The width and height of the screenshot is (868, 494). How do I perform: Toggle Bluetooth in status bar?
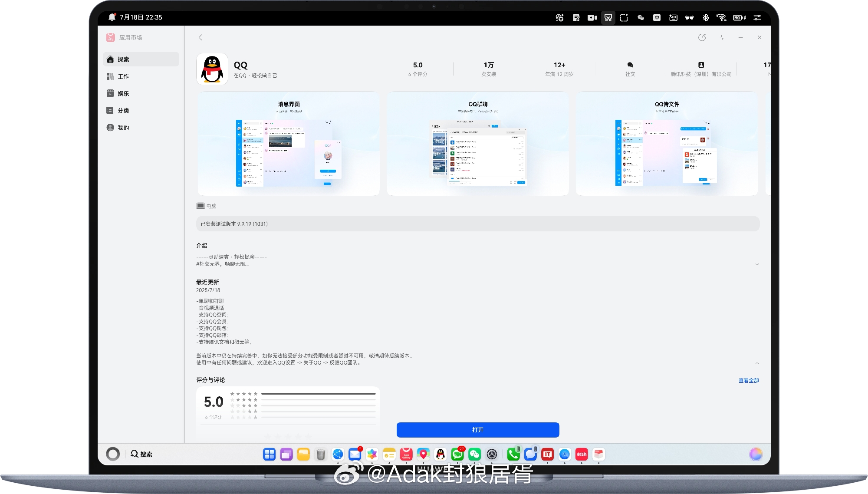click(x=706, y=18)
